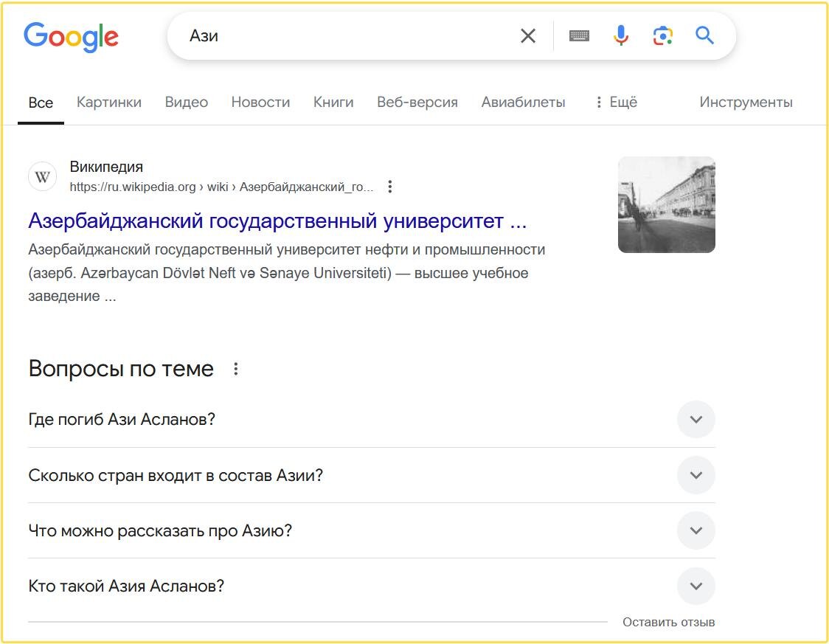
Task: Click question text Кто такой Азия Асланов?
Action: click(126, 586)
